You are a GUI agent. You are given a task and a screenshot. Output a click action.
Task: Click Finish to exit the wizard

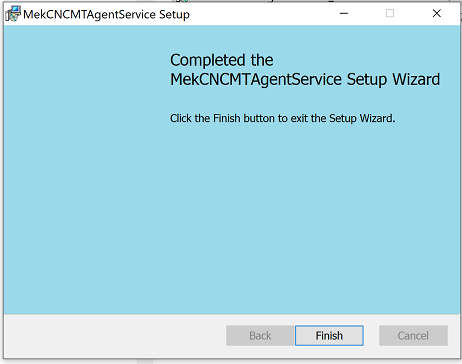tap(329, 336)
